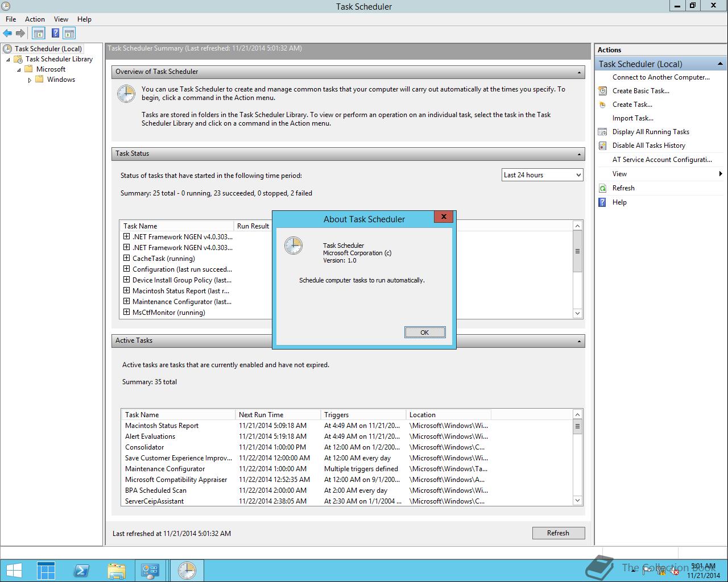Toggle the Show/Hide Action Pane toolbar icon
The height and width of the screenshot is (582, 728).
coord(69,34)
